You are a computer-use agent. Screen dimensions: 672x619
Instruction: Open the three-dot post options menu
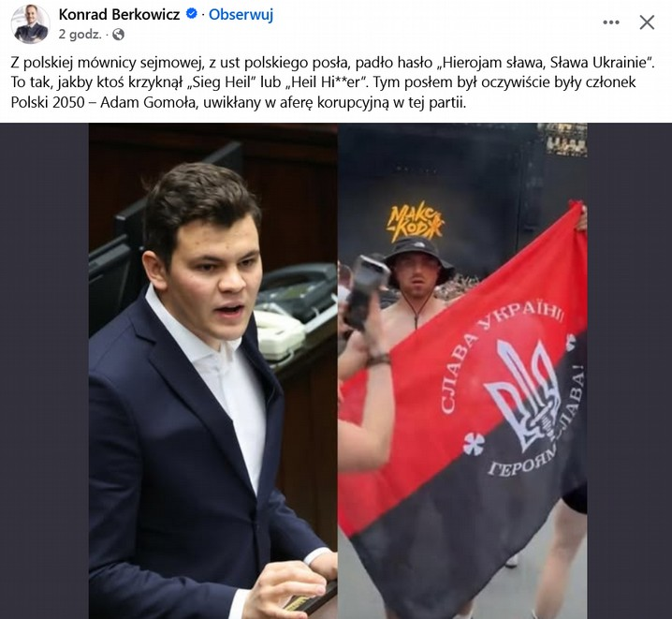[x=611, y=22]
